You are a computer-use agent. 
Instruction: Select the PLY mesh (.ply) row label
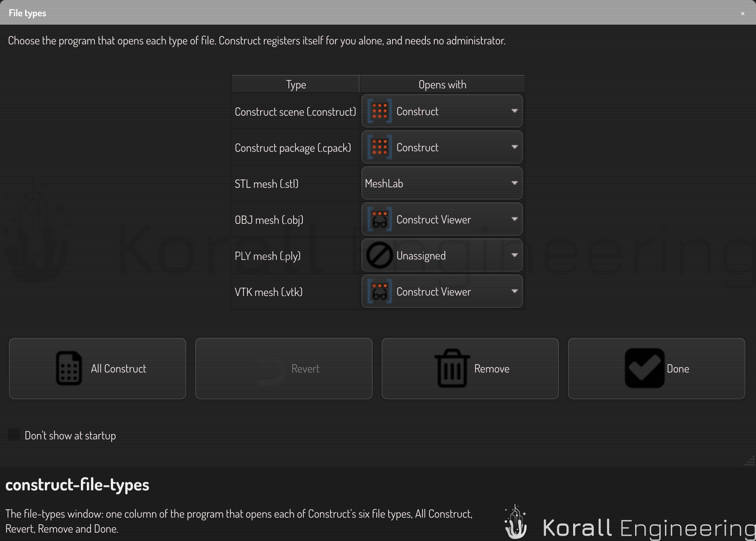tap(268, 256)
